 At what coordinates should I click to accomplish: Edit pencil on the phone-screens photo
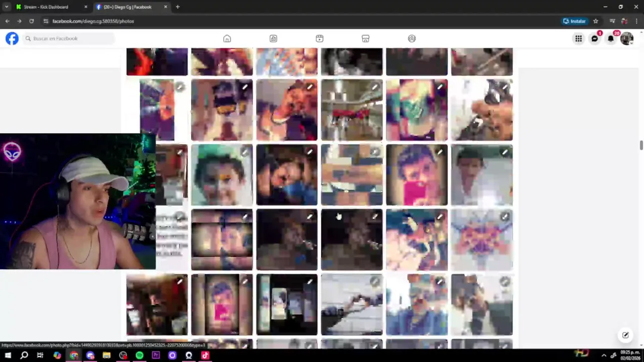(x=310, y=282)
